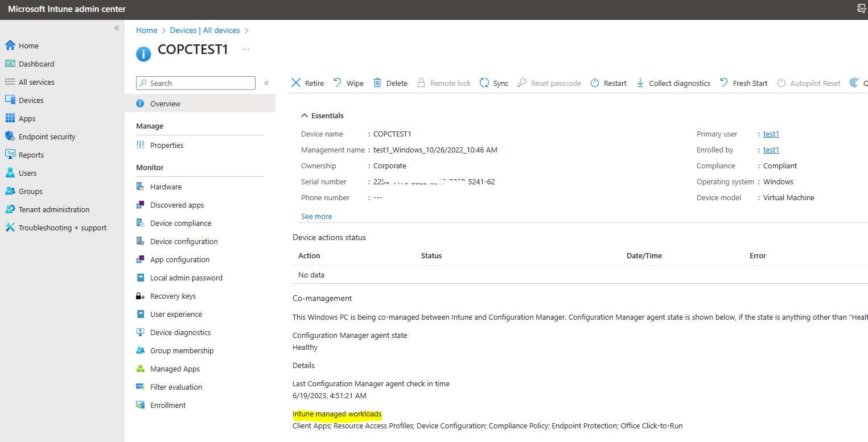Click the See more link in Essentials
Image resolution: width=868 pixels, height=442 pixels.
pyautogui.click(x=316, y=216)
